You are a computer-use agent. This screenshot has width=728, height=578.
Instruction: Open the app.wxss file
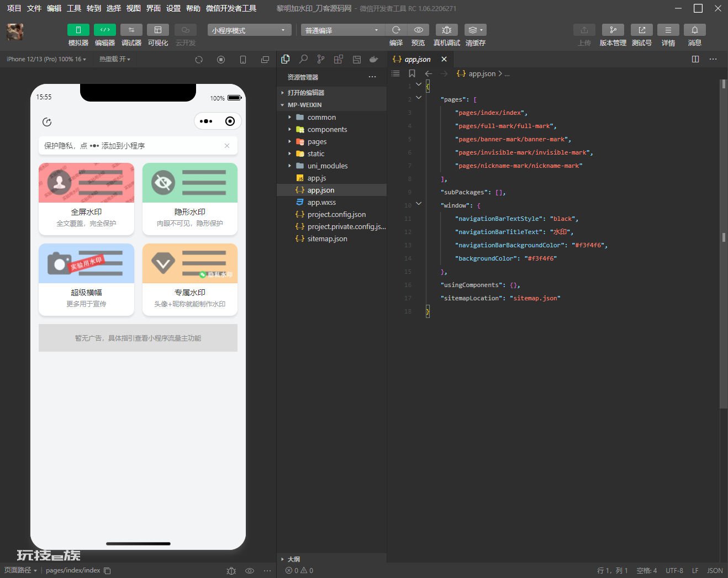click(x=331, y=202)
